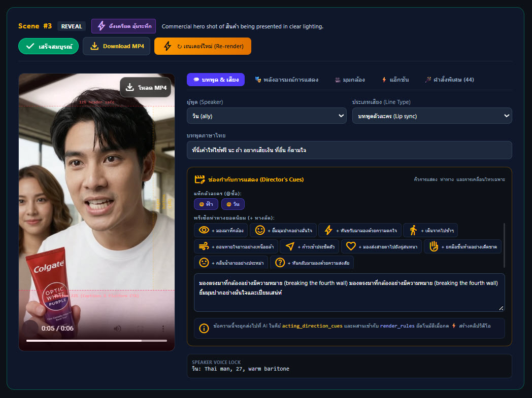532x398 pixels.
Task: Click the Download MP4 button
Action: (116, 46)
